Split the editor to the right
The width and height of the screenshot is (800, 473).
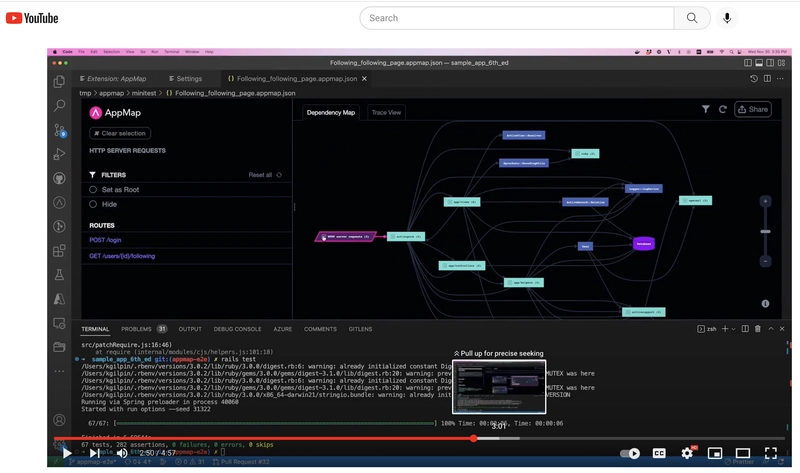(x=767, y=79)
